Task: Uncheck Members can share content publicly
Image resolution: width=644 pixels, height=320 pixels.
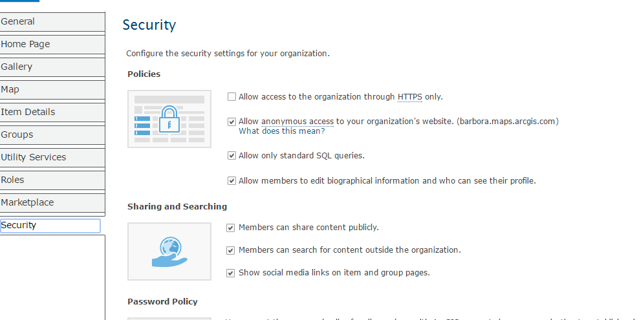Action: point(231,228)
